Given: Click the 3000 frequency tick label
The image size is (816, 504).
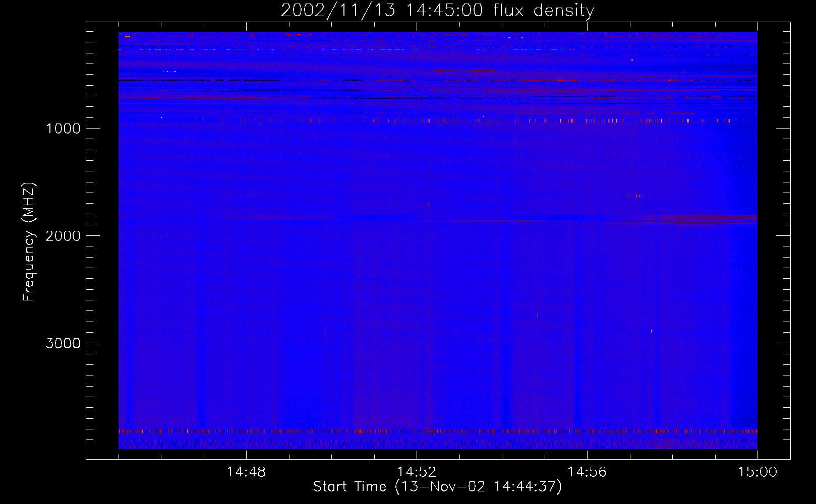Looking at the screenshot, I should point(63,343).
